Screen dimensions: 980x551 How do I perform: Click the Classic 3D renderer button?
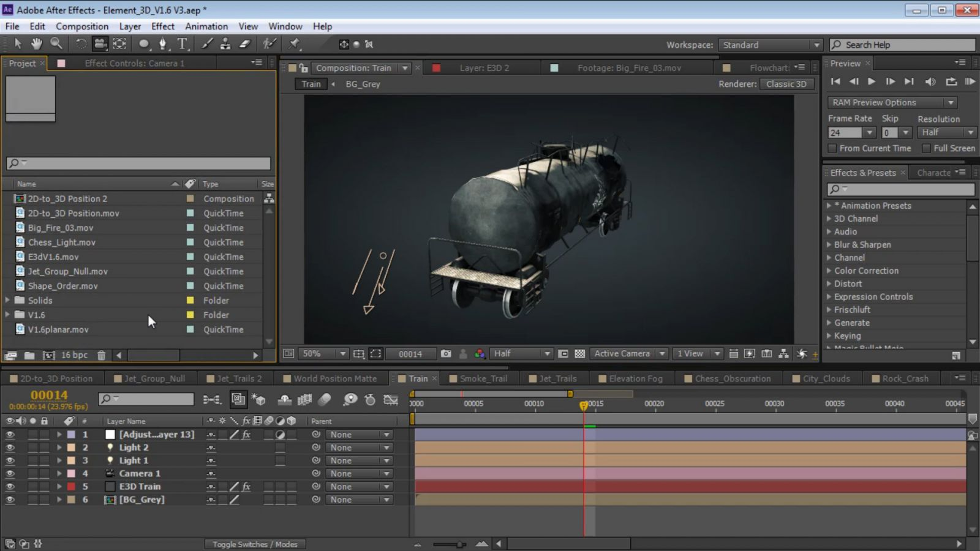click(786, 84)
